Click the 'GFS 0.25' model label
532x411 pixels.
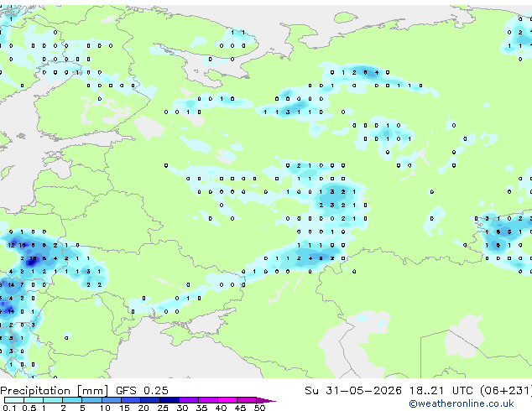142,391
